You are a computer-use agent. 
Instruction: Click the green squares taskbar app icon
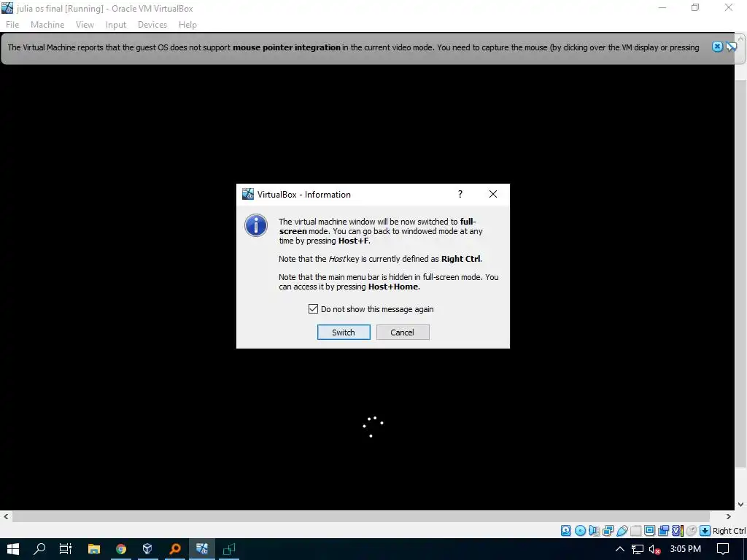click(x=229, y=549)
